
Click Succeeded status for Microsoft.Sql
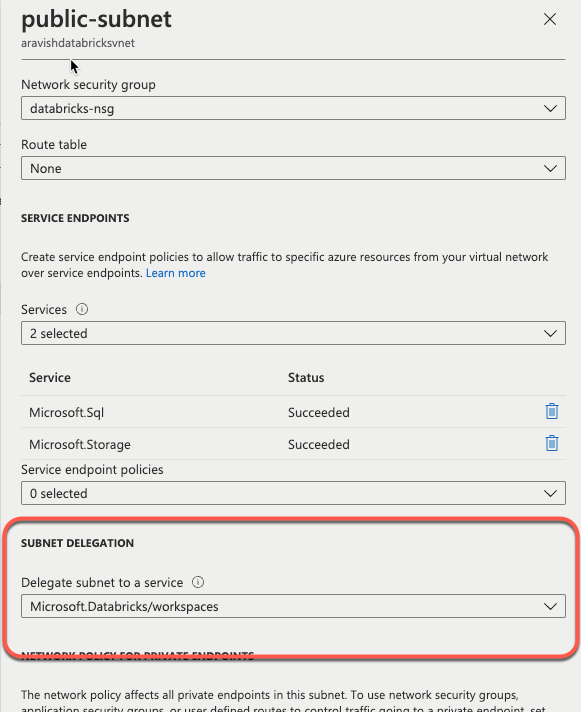(319, 412)
